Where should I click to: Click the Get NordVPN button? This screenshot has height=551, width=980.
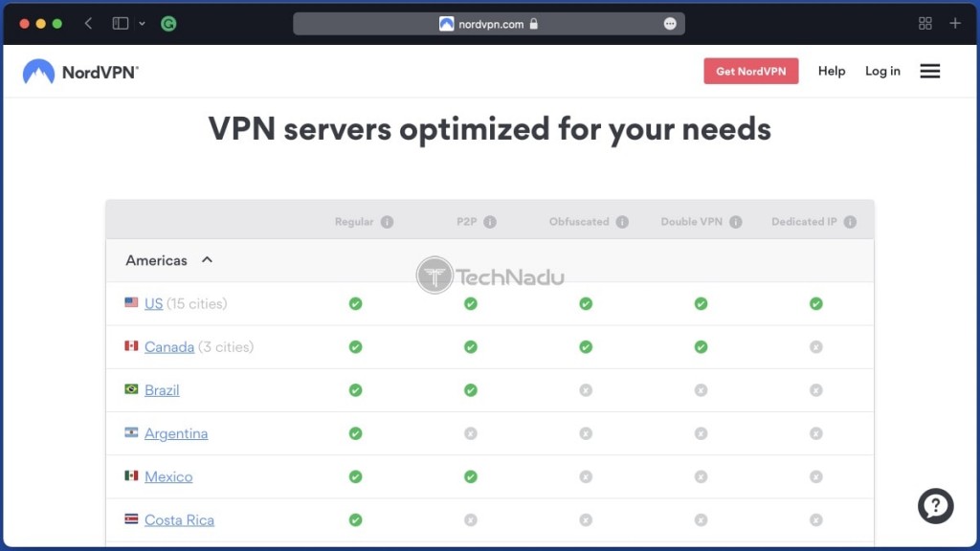click(x=750, y=71)
